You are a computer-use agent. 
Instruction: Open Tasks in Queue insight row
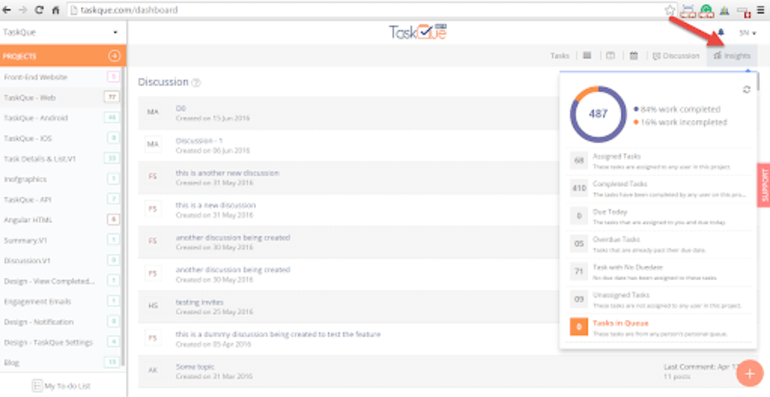point(659,327)
